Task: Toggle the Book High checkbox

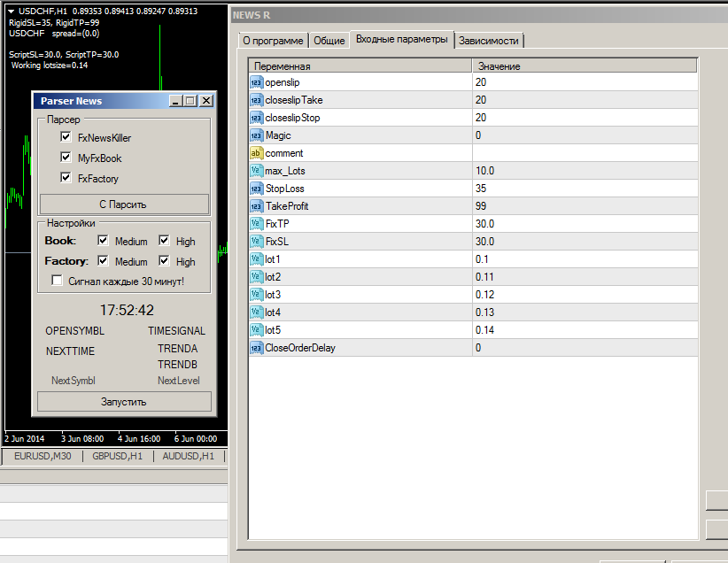Action: (164, 241)
